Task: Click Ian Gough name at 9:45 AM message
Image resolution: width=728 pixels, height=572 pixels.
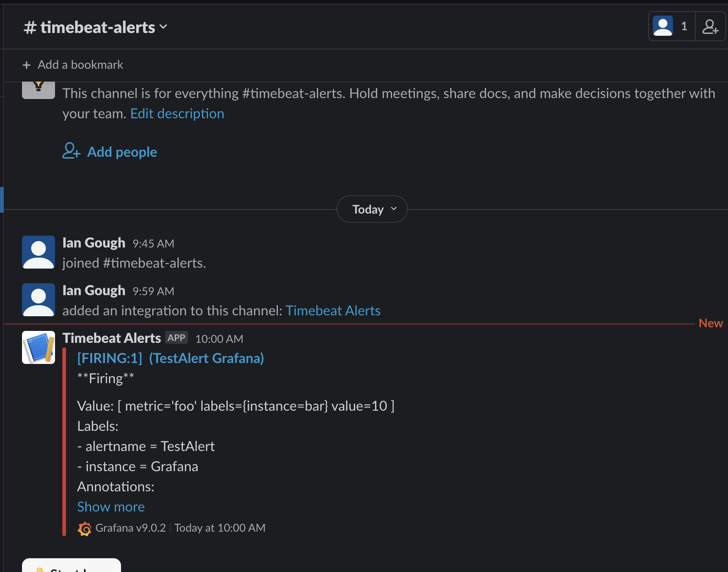Action: pos(94,242)
